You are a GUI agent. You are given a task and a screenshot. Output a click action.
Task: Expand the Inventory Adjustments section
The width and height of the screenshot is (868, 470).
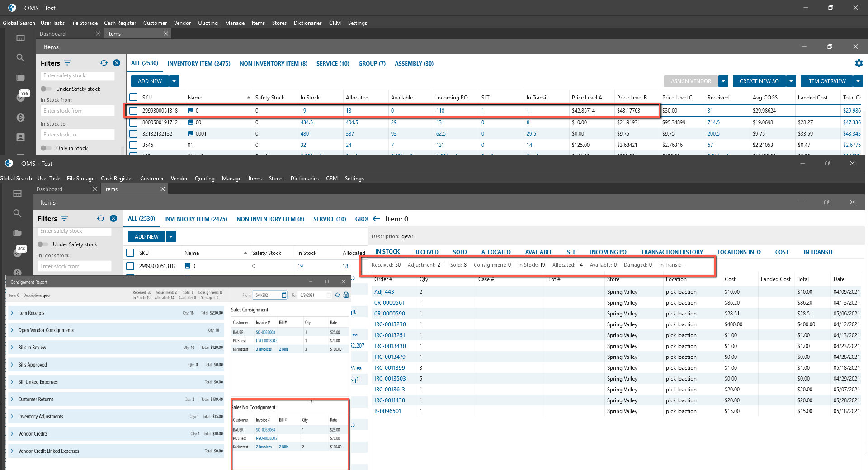12,416
